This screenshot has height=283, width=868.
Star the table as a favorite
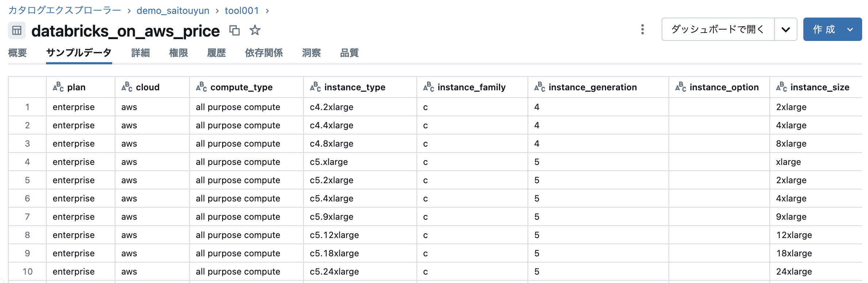coord(255,30)
